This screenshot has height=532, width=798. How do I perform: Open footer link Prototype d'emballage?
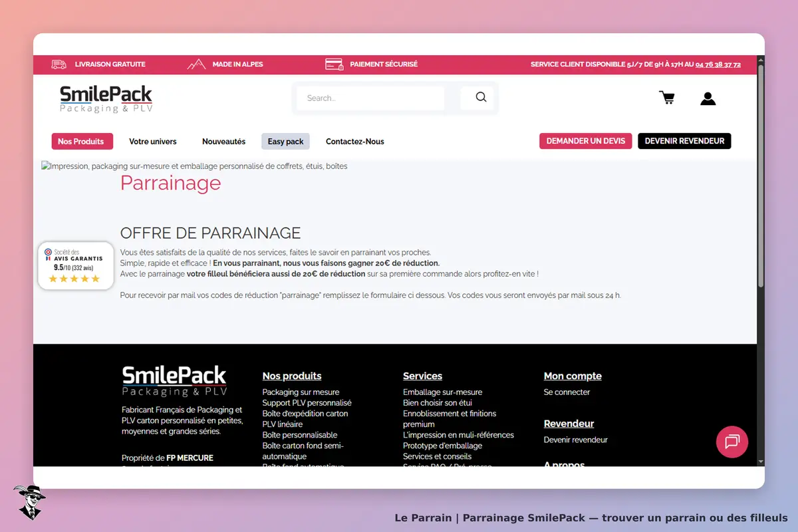[x=443, y=446]
